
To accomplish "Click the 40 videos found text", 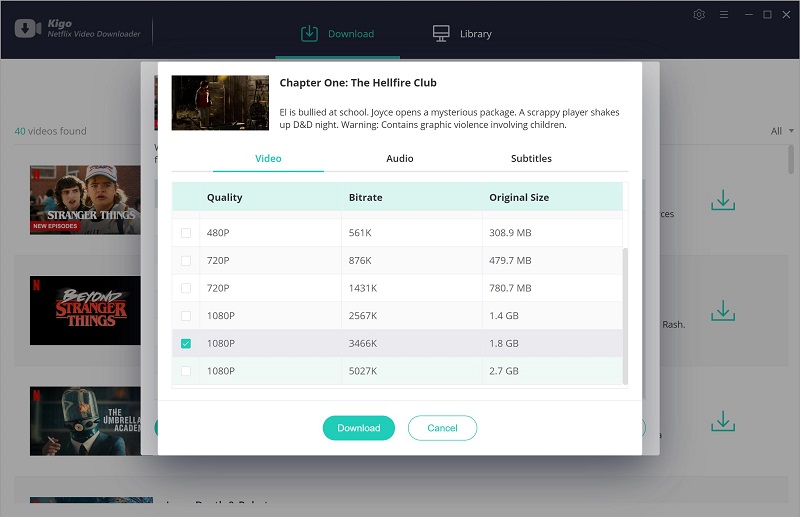I will point(51,131).
